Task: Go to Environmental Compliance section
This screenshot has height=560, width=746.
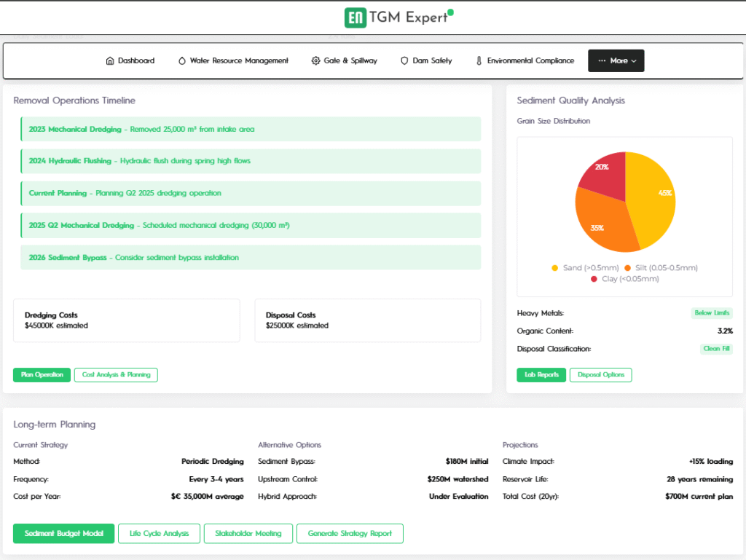Action: pos(530,61)
